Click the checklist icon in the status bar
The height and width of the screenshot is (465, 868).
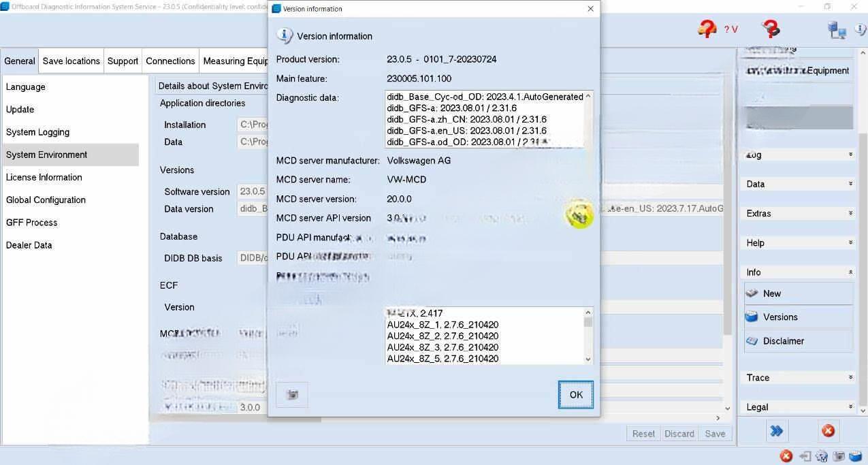pyautogui.click(x=822, y=456)
